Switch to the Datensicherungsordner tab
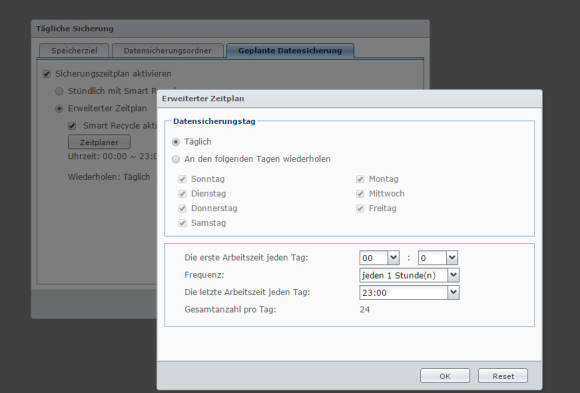The height and width of the screenshot is (393, 580). click(168, 51)
